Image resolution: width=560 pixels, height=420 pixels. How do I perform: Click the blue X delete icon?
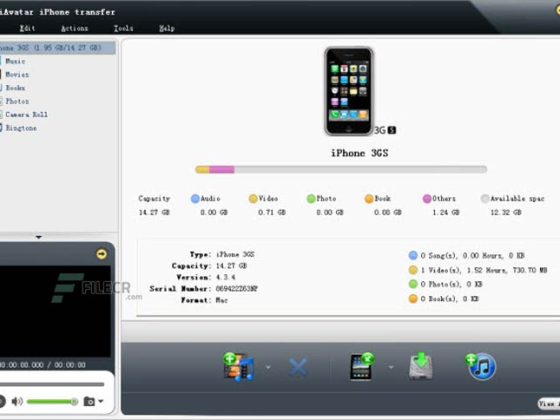pyautogui.click(x=298, y=367)
